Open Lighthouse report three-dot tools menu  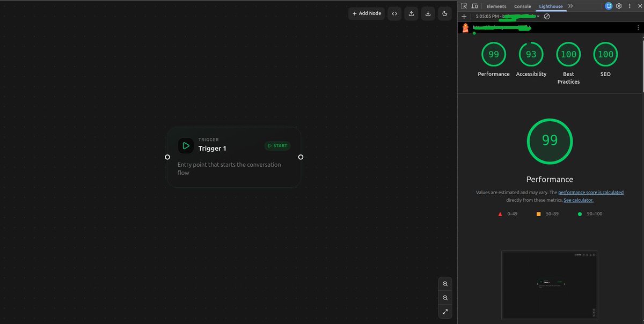638,28
